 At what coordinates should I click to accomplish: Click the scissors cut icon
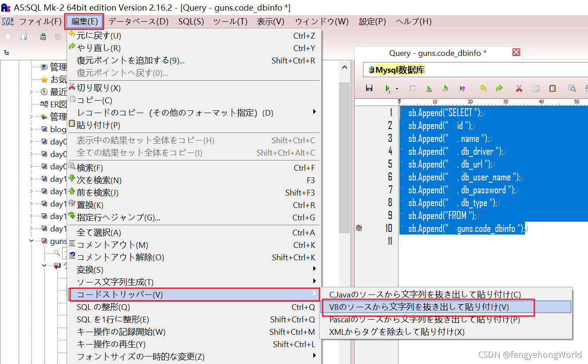click(x=519, y=88)
